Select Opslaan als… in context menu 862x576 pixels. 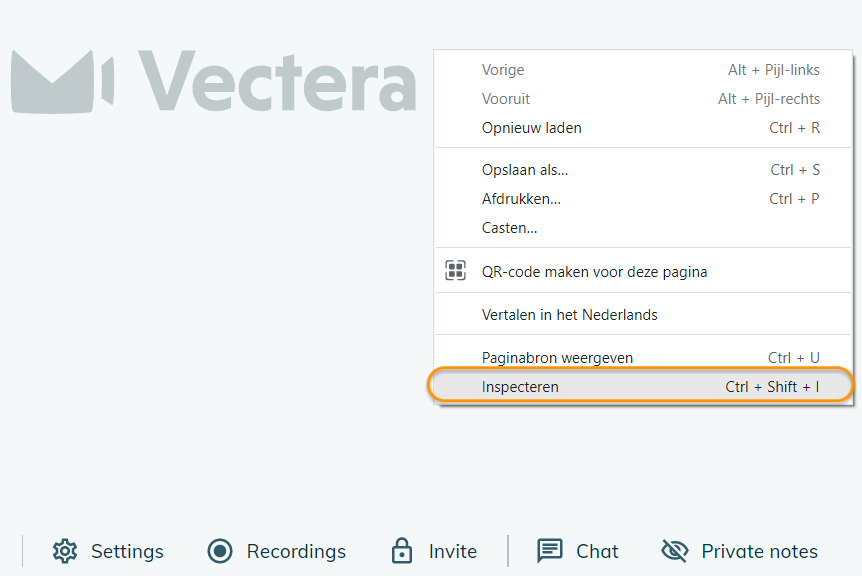[x=525, y=170]
